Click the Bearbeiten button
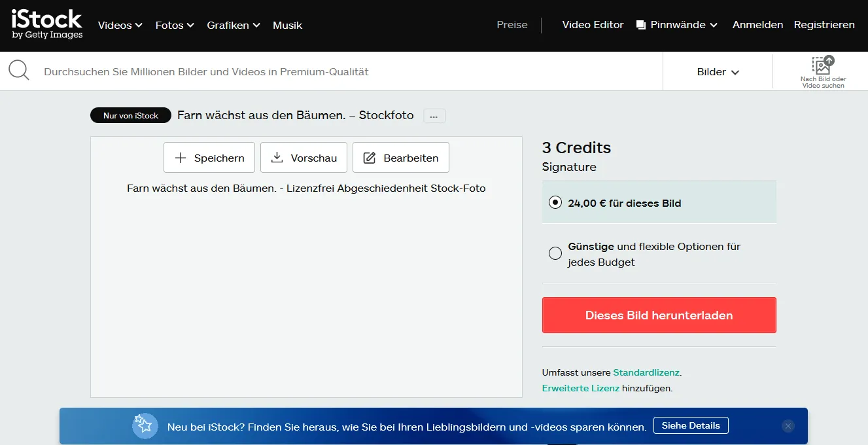 tap(401, 158)
